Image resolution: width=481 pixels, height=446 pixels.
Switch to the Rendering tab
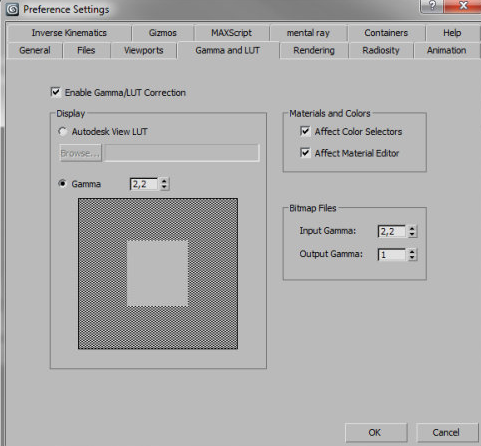pos(314,50)
